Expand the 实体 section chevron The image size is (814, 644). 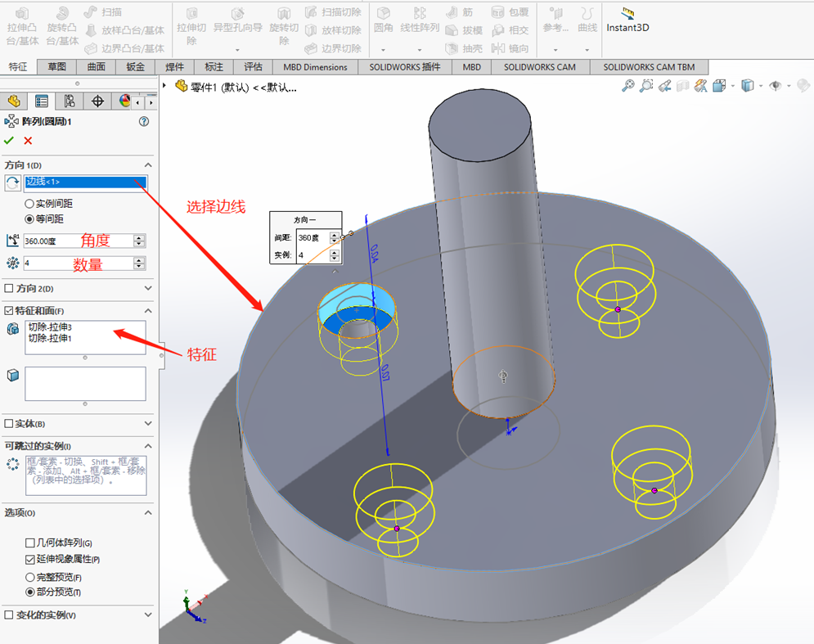point(148,424)
